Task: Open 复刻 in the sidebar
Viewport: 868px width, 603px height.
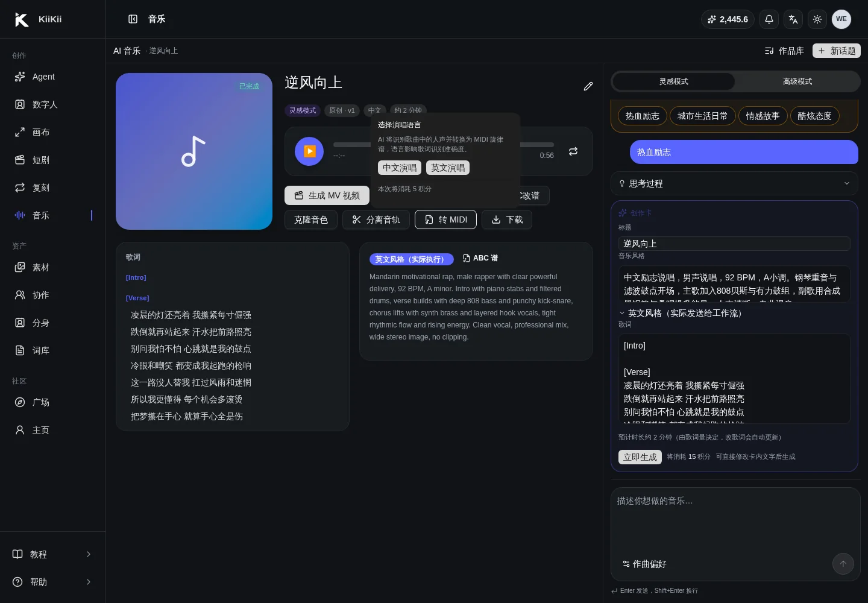Action: tap(52, 188)
